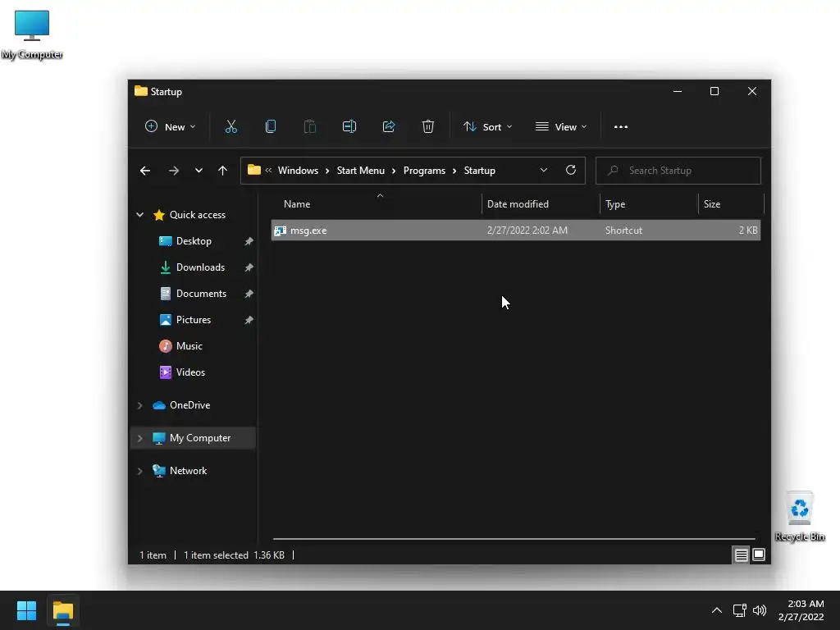Expand the address bar history dropdown
This screenshot has height=630, width=840.
(544, 171)
